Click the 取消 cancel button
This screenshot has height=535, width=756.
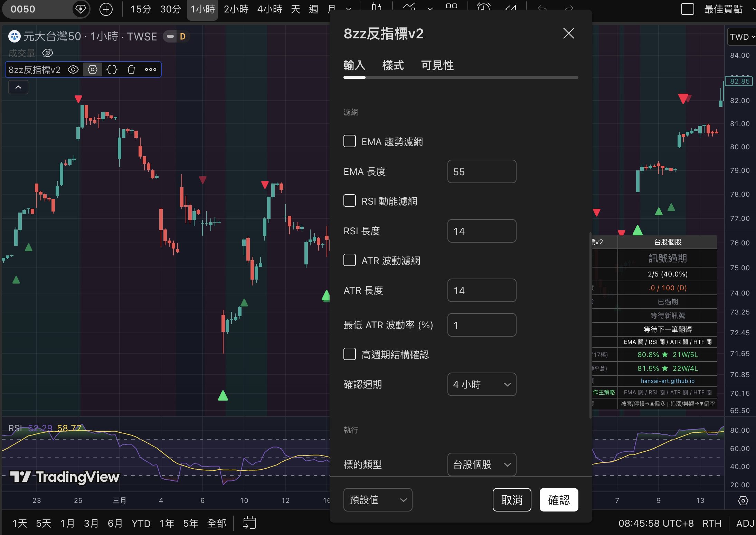click(x=512, y=500)
